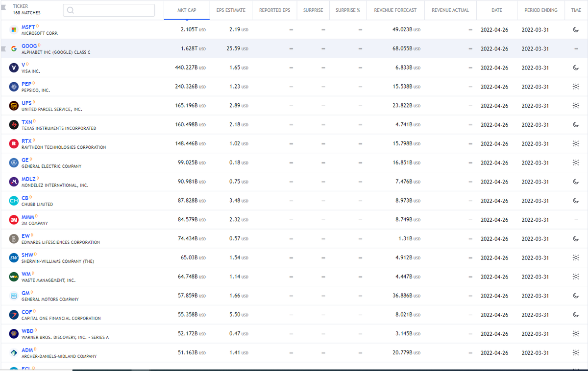Image resolution: width=588 pixels, height=371 pixels.
Task: Click the EDWARDS LIFESCIENCES CORPORATION name
Action: click(61, 242)
